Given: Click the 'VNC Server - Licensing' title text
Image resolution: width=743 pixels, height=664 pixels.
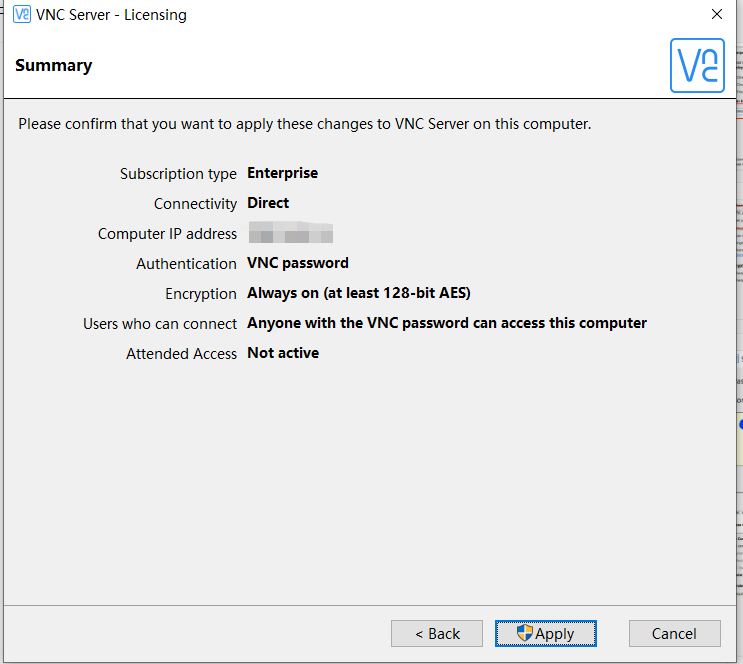Looking at the screenshot, I should tap(111, 15).
